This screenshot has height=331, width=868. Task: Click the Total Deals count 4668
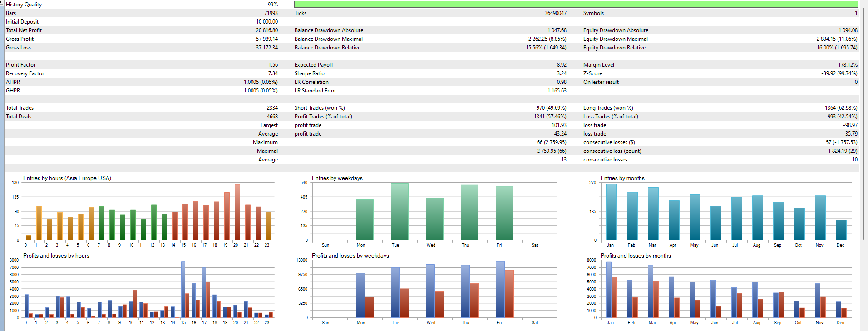click(272, 117)
